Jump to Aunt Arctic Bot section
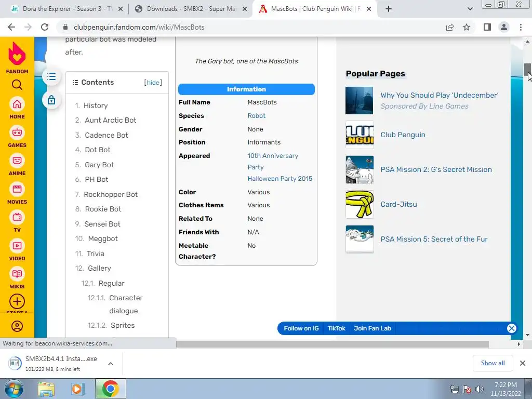This screenshot has width=532, height=399. (110, 120)
